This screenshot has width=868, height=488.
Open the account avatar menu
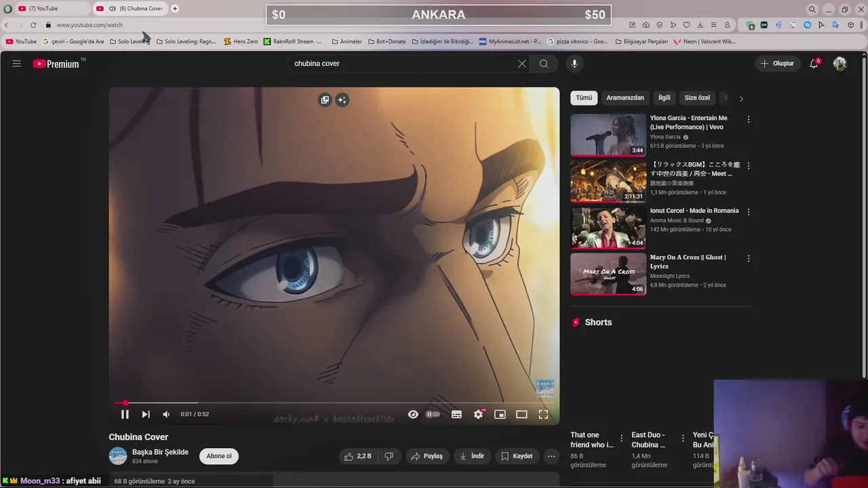click(x=840, y=64)
